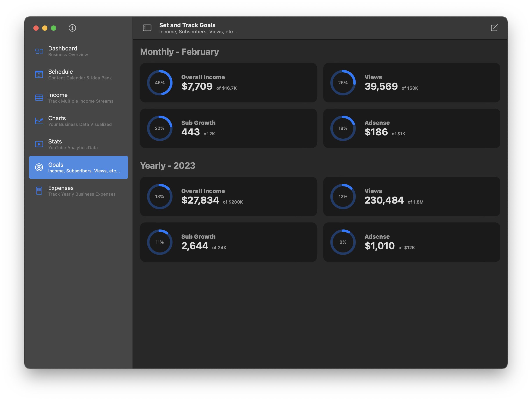Click the 18% Adsense progress ring

point(343,128)
